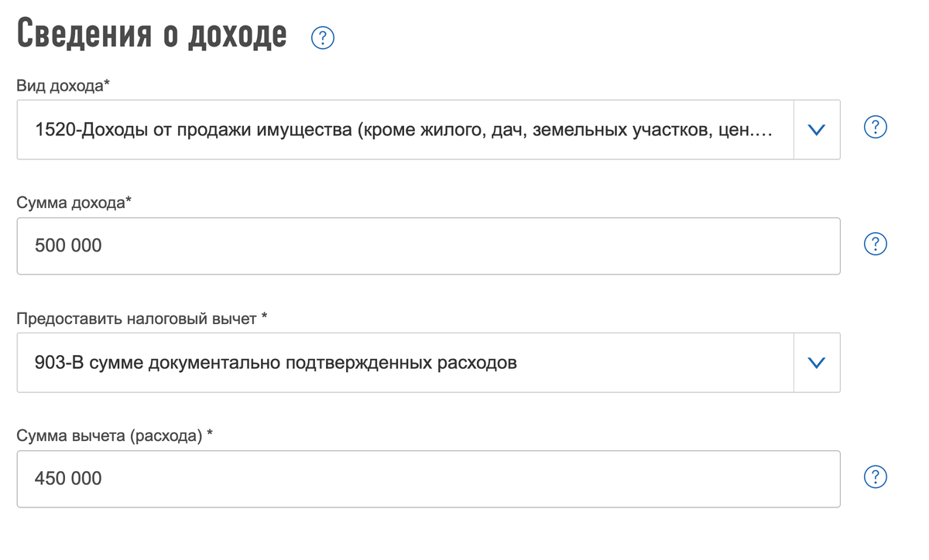Open the help hint for the Вид дохода field

click(875, 128)
